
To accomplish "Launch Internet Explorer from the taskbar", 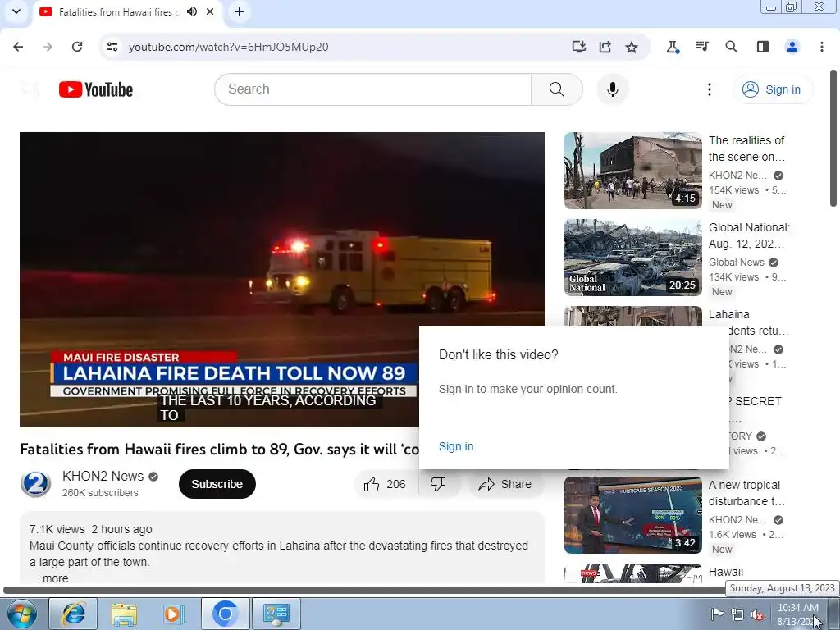I will (x=73, y=614).
